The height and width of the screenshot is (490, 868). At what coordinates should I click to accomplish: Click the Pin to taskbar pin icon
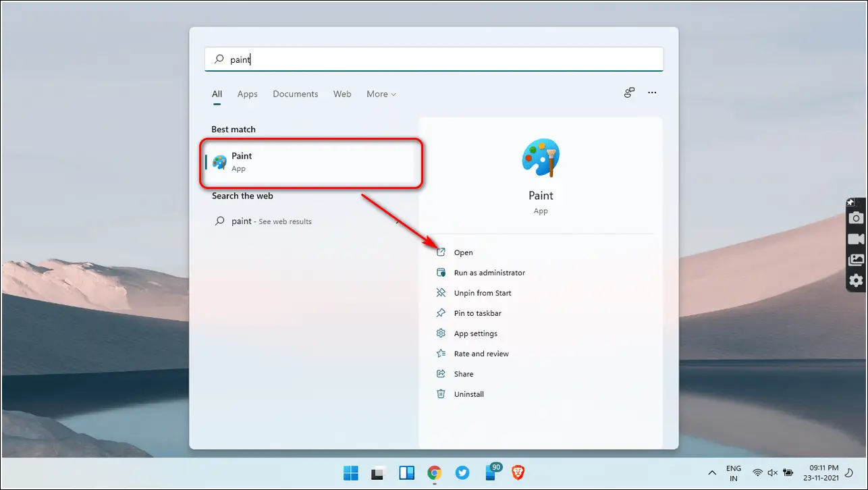click(x=441, y=313)
